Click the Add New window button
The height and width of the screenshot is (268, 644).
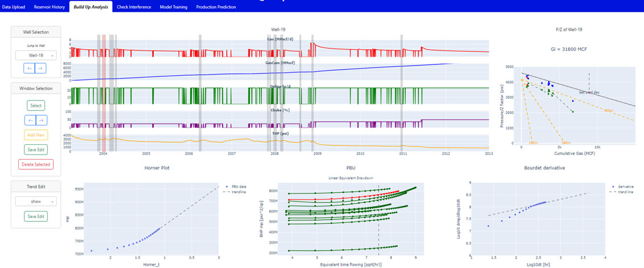click(x=36, y=135)
